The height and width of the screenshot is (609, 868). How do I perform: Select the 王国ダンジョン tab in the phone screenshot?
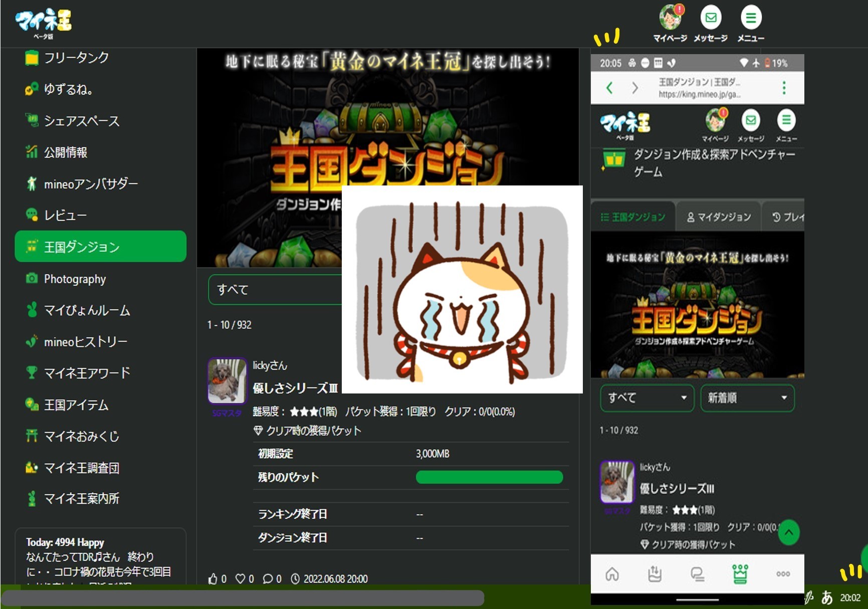[x=633, y=217]
